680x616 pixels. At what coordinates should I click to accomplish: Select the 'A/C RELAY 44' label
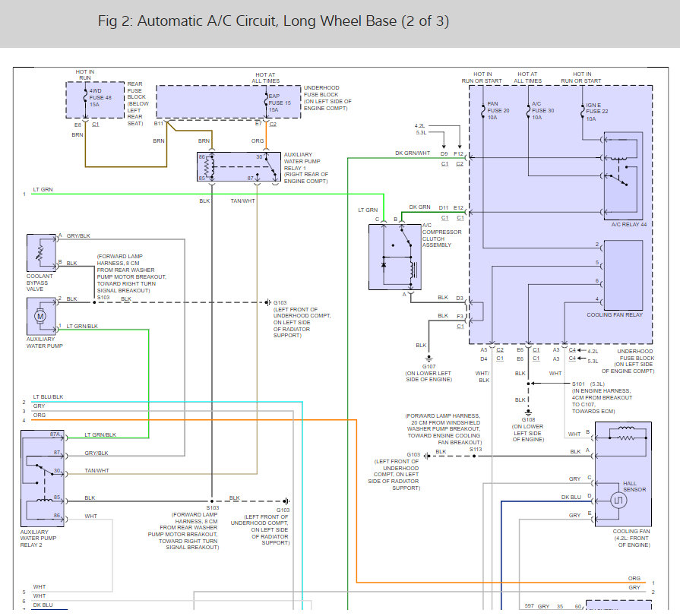tap(629, 225)
